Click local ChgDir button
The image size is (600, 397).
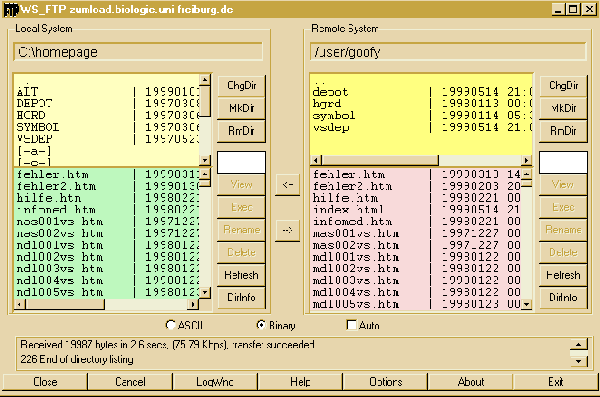pyautogui.click(x=241, y=85)
